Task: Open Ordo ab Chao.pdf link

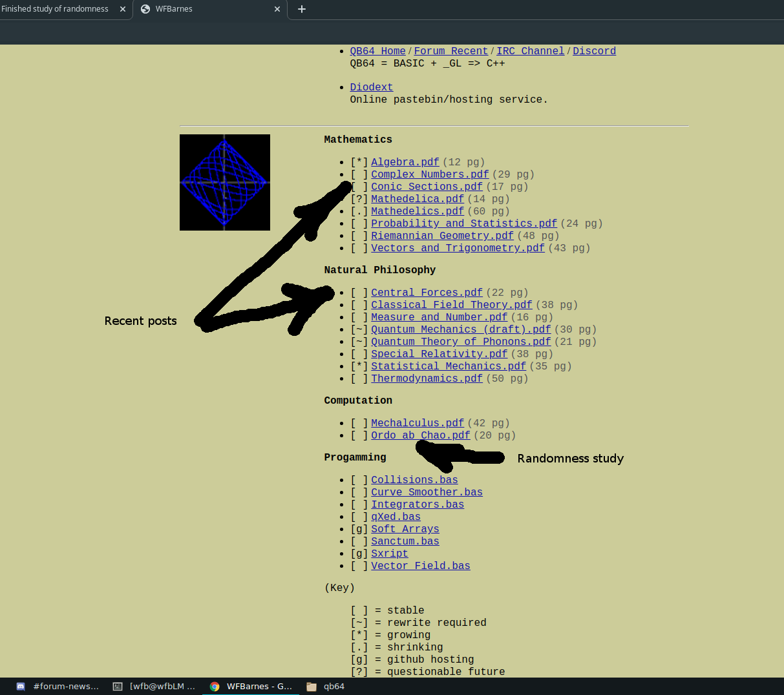Action: tap(420, 435)
